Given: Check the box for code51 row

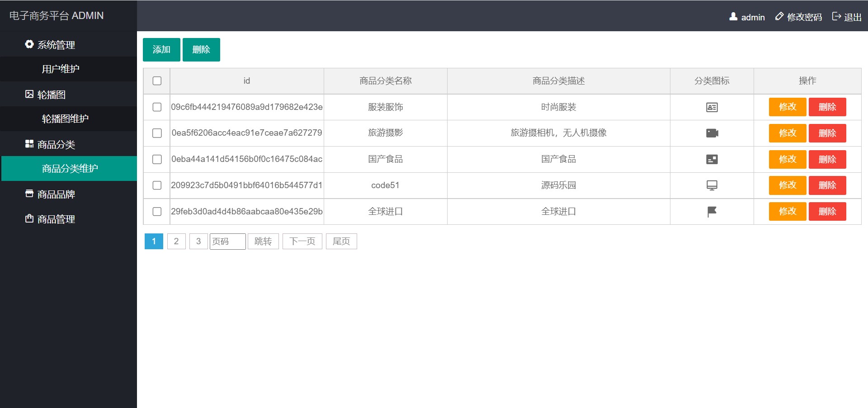Looking at the screenshot, I should 157,185.
